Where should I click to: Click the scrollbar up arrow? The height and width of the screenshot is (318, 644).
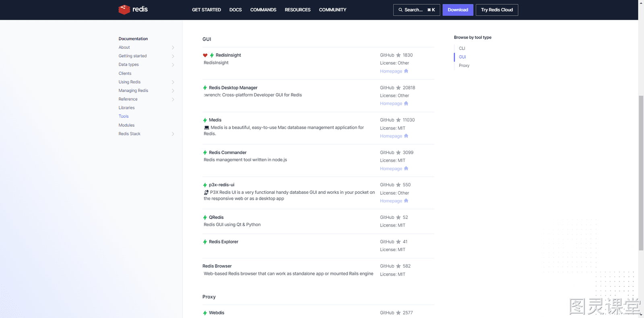click(x=641, y=2)
